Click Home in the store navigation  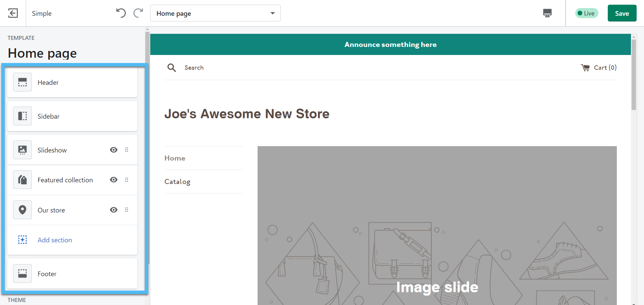tap(175, 158)
